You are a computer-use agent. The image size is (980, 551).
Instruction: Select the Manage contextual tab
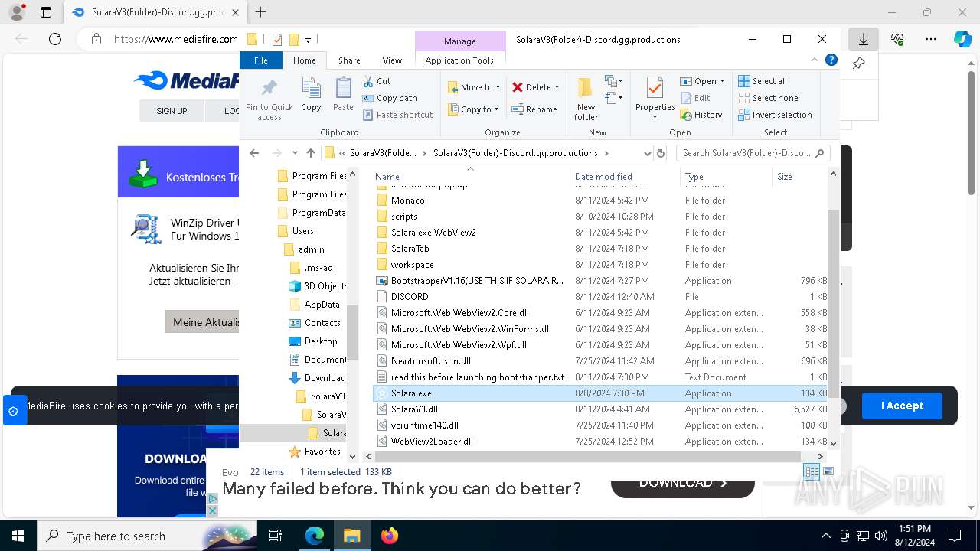459,41
